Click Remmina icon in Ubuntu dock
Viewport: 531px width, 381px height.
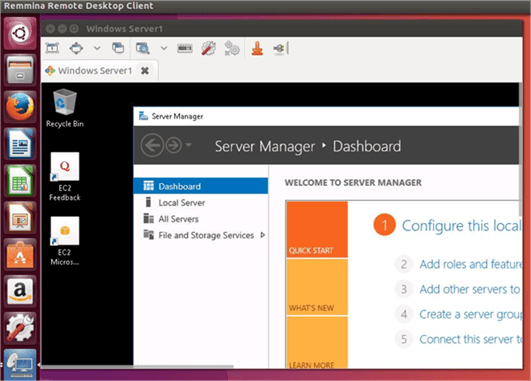(x=20, y=364)
